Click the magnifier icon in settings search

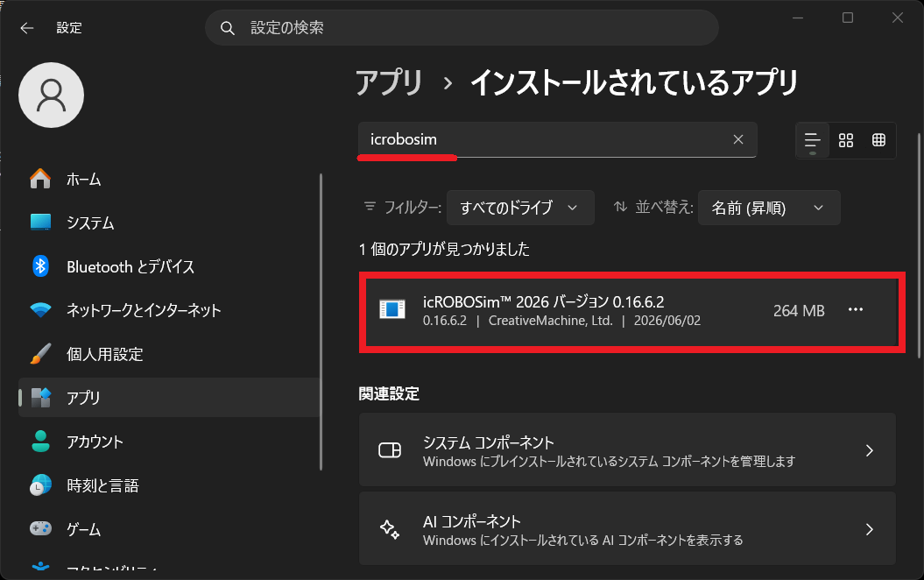click(228, 28)
